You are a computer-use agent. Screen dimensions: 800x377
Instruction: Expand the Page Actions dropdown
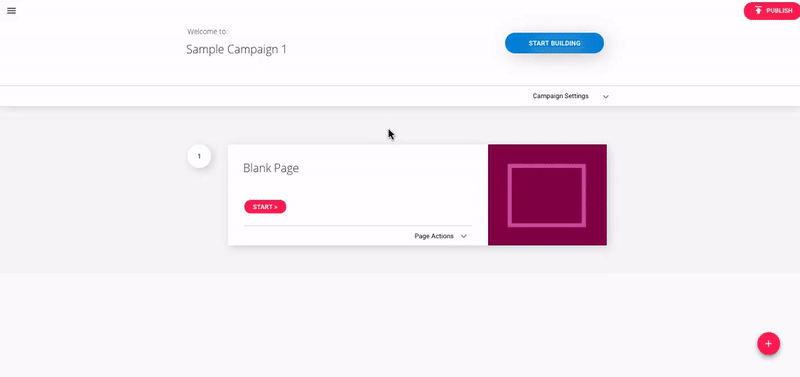tap(440, 236)
